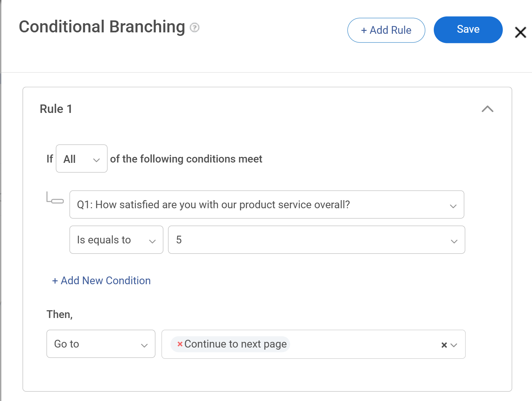Click the Add Rule button
The image size is (532, 401).
386,30
